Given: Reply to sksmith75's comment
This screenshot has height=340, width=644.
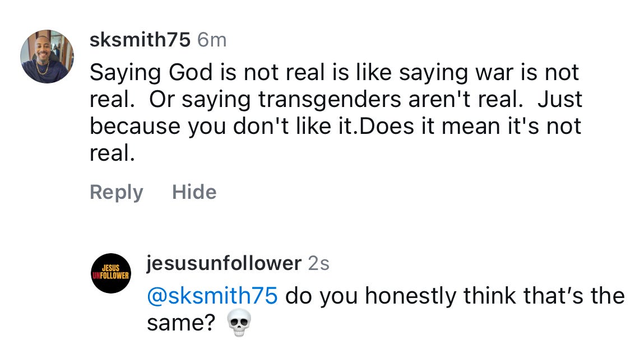Looking at the screenshot, I should (x=116, y=192).
